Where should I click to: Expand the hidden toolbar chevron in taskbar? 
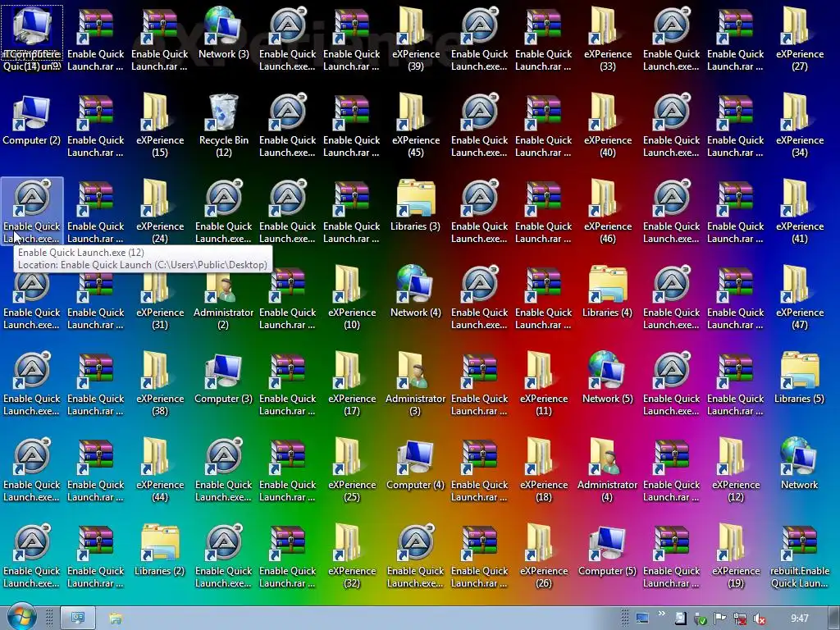(x=662, y=614)
